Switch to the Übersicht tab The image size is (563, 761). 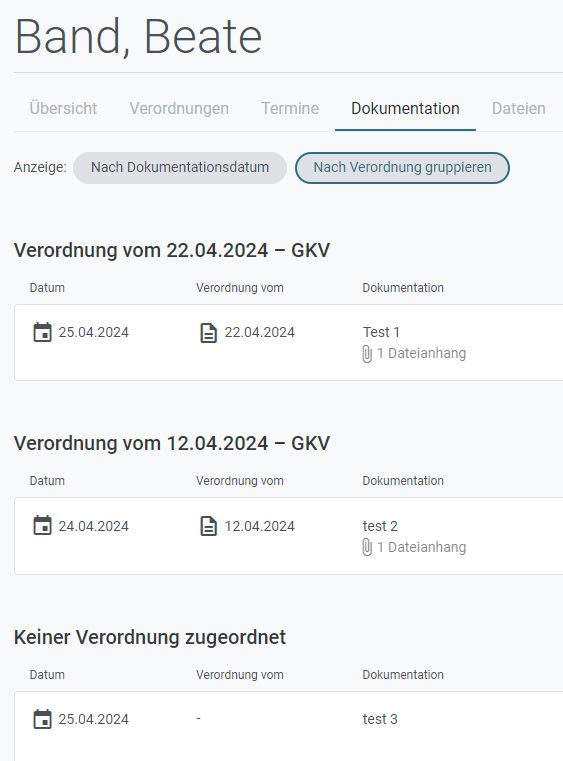point(63,108)
